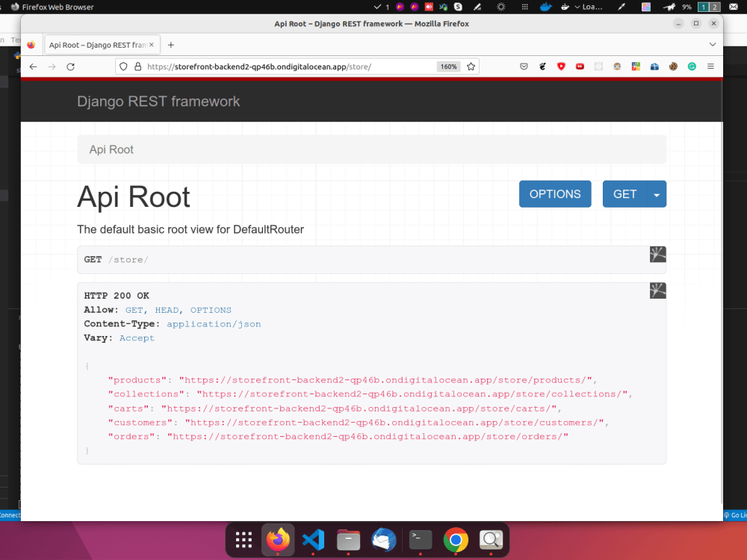Viewport: 747px width, 560px height.
Task: Open the document viewer magnifier dock icon
Action: (492, 540)
